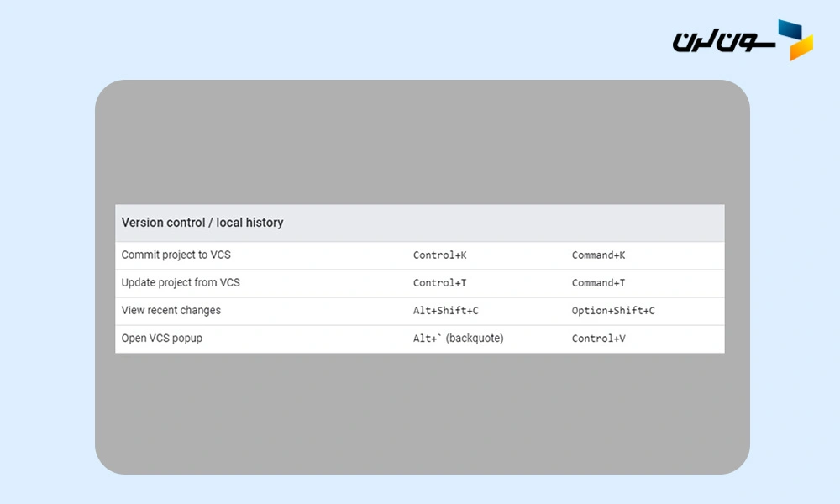This screenshot has height=504, width=840.
Task: Select the Control+K shortcut cell
Action: point(439,255)
